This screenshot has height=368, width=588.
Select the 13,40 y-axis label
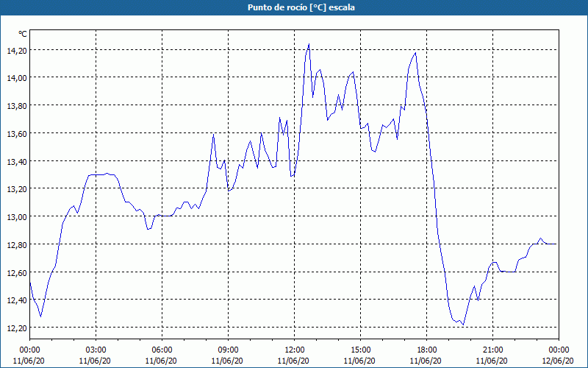[17, 161]
